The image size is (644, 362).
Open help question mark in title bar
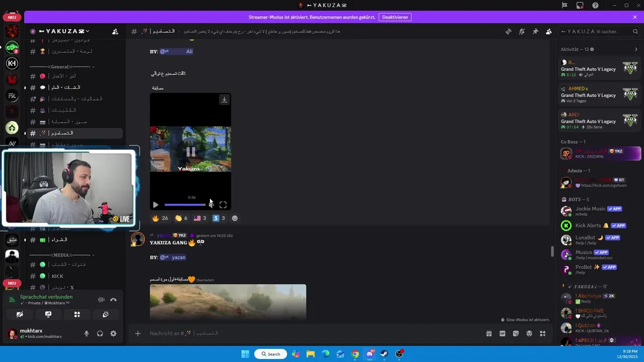596,6
